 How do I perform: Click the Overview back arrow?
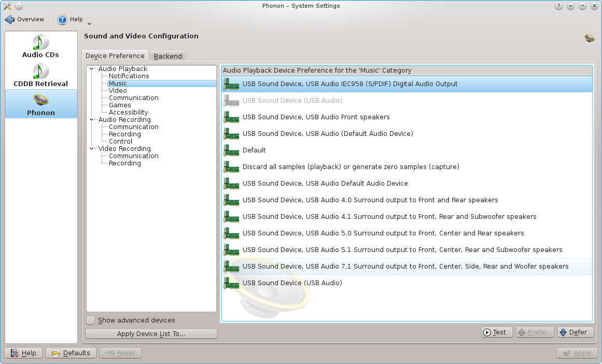coord(10,20)
